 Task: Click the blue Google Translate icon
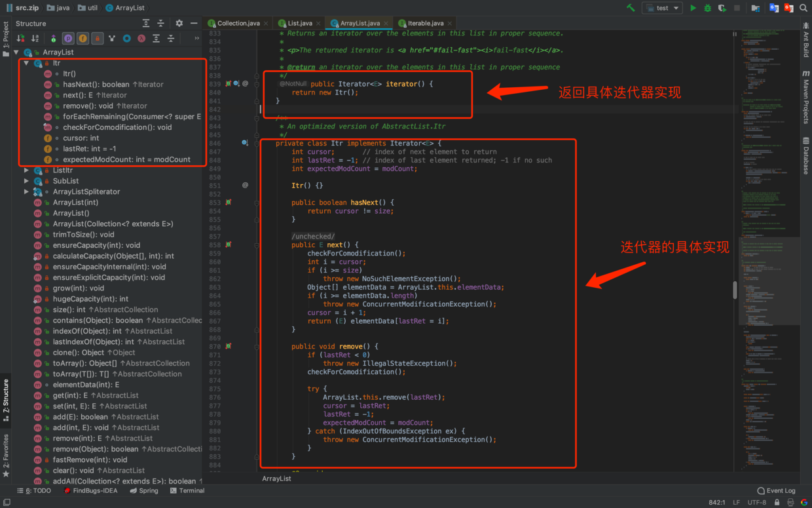tap(774, 8)
